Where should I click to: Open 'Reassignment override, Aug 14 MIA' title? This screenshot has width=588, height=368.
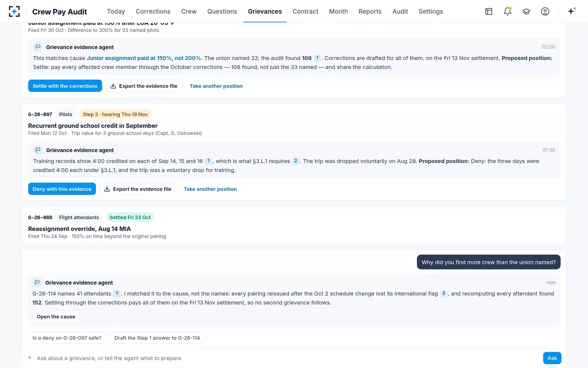pos(80,229)
